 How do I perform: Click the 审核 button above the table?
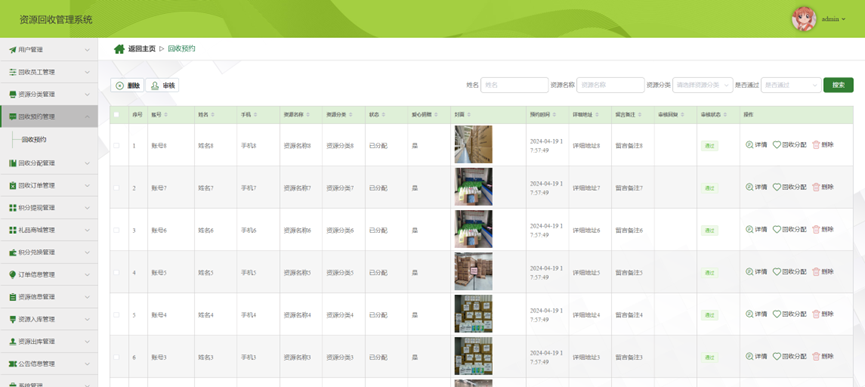click(162, 85)
